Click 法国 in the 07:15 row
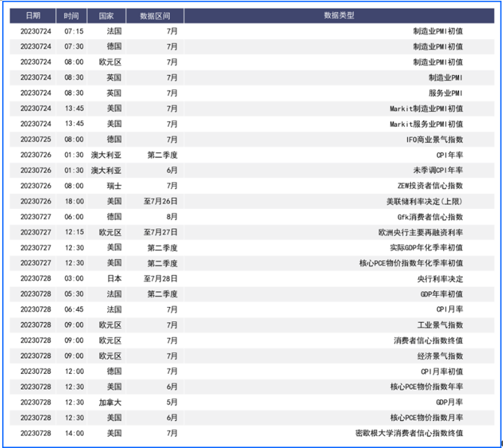This screenshot has height=448, width=503. [x=115, y=31]
